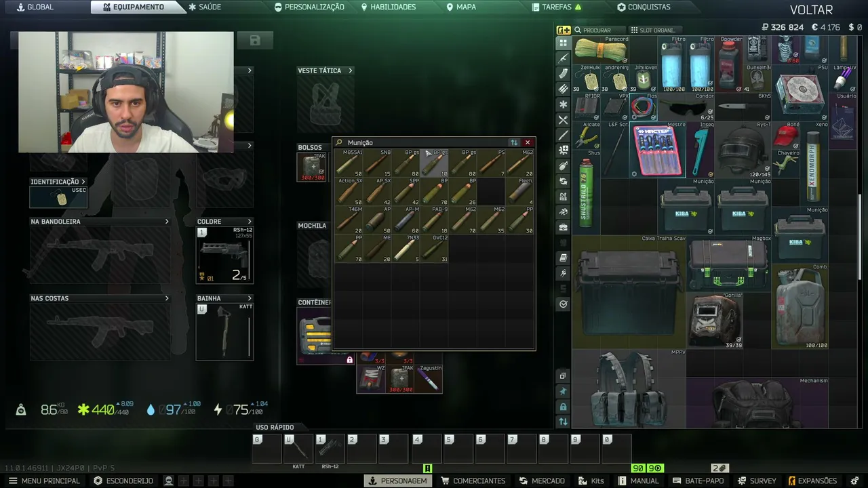Pick the Flech. shotgun shell stack

[x=520, y=191]
